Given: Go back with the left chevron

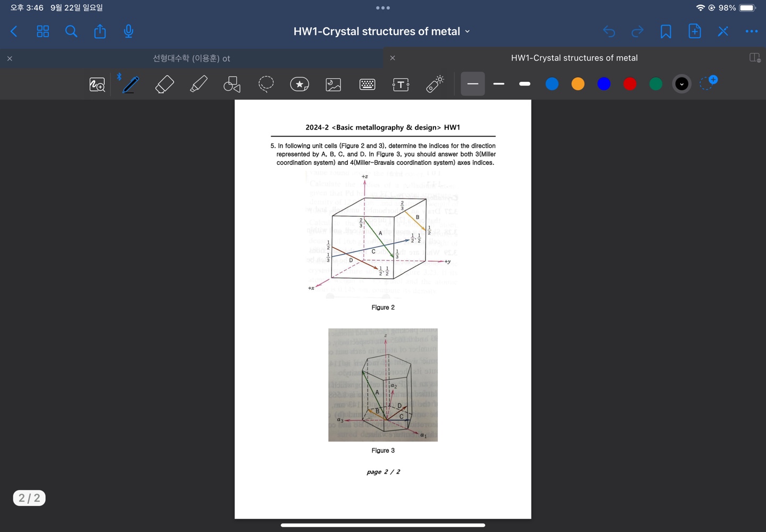Looking at the screenshot, I should pos(14,31).
